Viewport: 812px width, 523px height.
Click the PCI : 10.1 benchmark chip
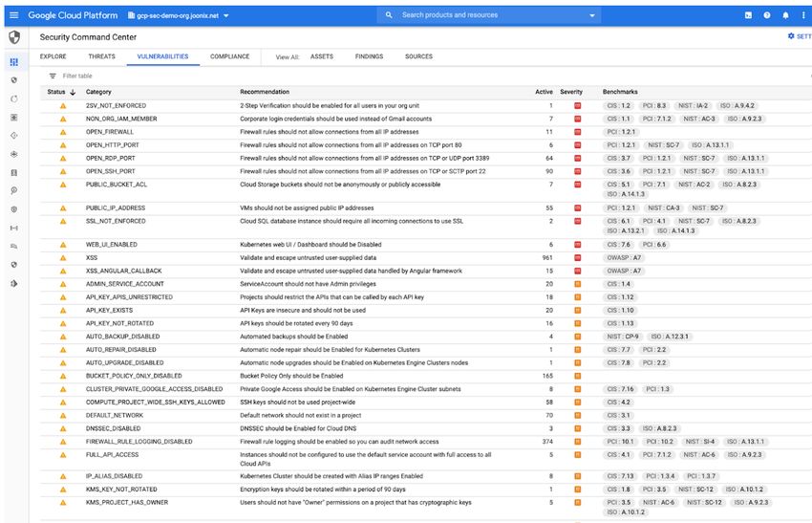(x=620, y=442)
